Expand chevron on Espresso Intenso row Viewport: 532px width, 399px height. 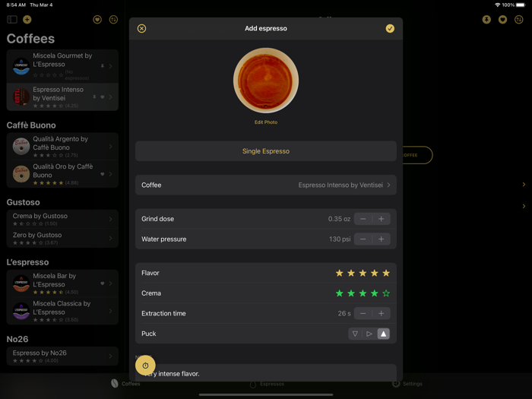[111, 97]
